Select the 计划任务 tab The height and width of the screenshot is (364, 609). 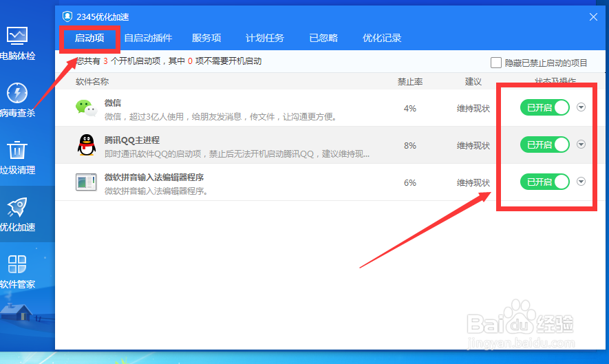tap(265, 38)
